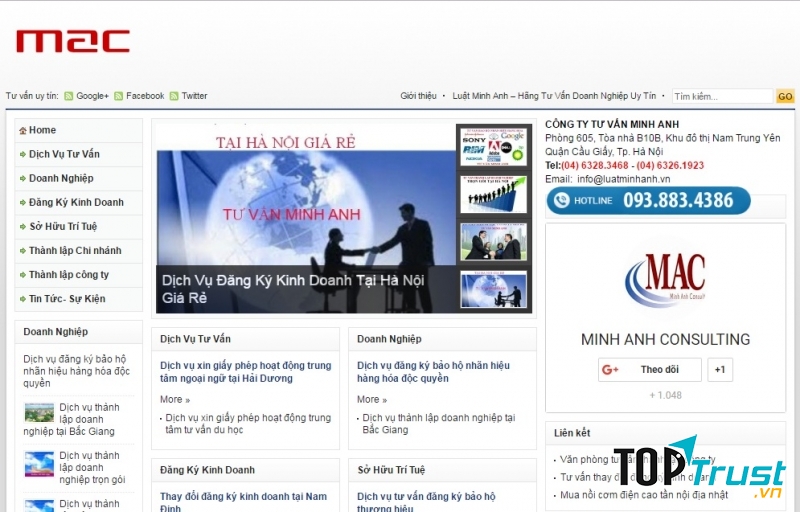Click the RSS icon beside Facebook

click(118, 96)
